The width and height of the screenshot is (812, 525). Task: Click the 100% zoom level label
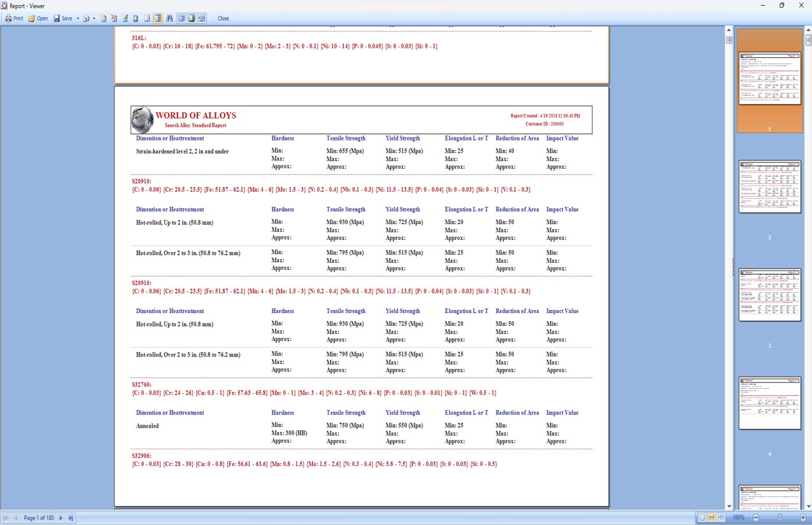tap(739, 517)
